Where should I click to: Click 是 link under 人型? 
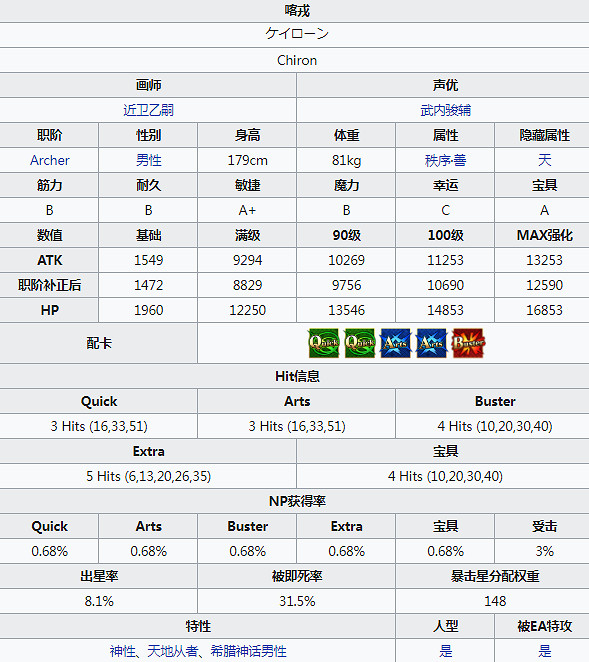(445, 651)
